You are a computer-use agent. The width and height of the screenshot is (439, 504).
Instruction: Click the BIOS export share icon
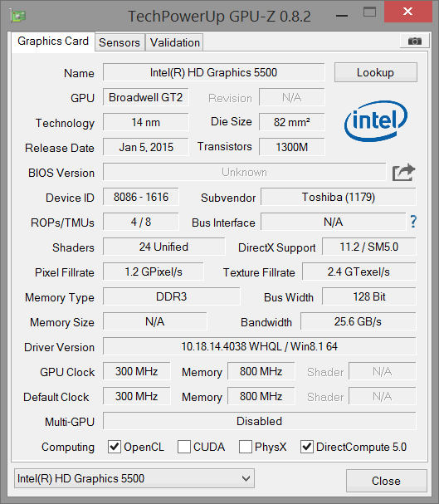(403, 173)
